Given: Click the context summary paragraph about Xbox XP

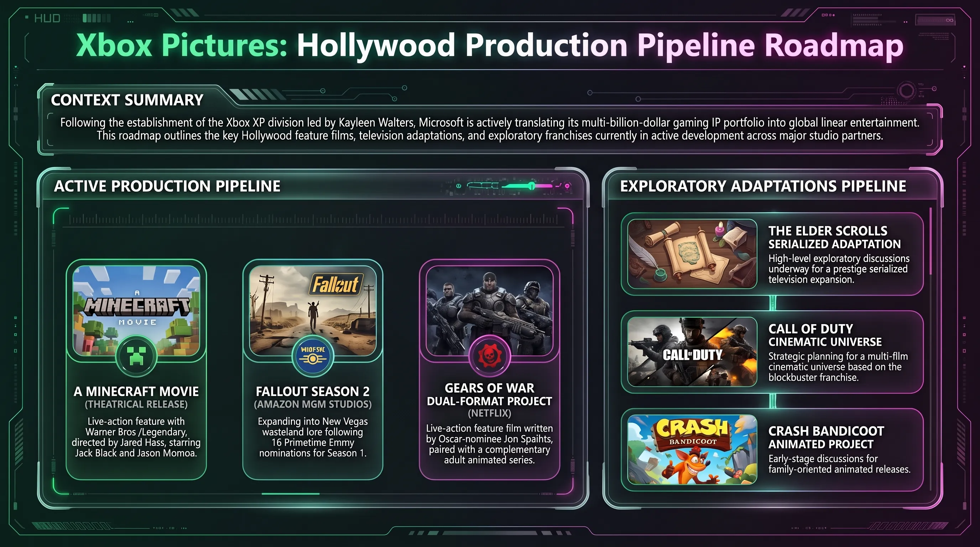Looking at the screenshot, I should [490, 129].
